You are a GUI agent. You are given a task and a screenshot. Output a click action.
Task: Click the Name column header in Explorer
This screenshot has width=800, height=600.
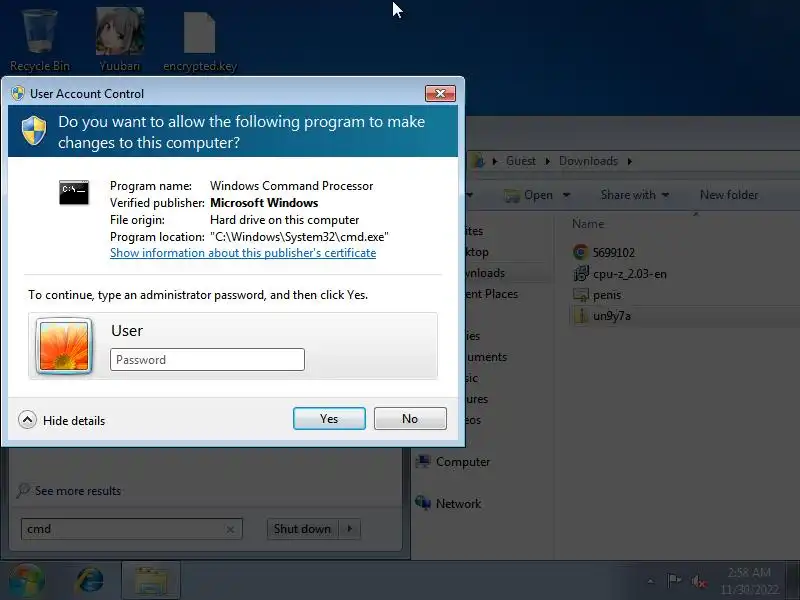tap(588, 223)
